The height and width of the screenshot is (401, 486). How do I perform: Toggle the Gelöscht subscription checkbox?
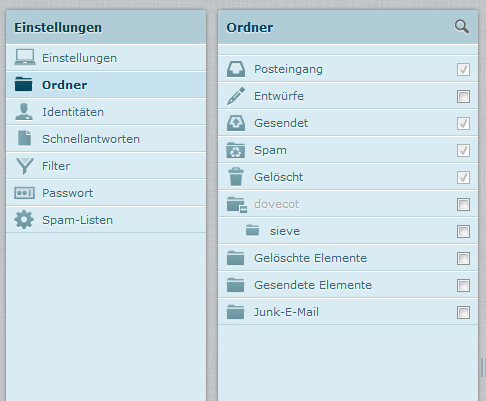(463, 177)
